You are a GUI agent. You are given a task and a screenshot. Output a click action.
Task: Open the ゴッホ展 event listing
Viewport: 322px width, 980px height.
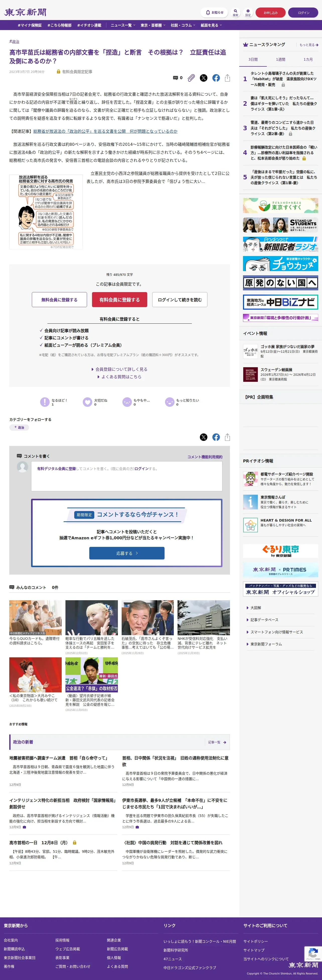(280, 351)
